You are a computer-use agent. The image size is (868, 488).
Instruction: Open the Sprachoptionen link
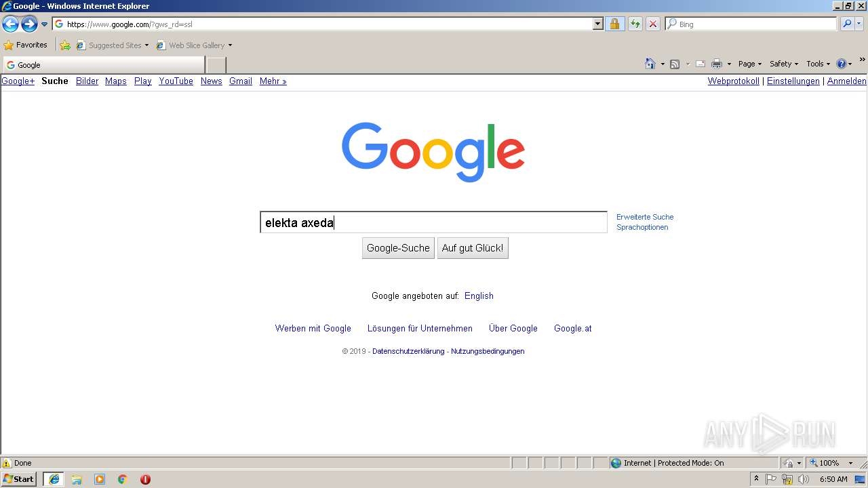(x=642, y=227)
